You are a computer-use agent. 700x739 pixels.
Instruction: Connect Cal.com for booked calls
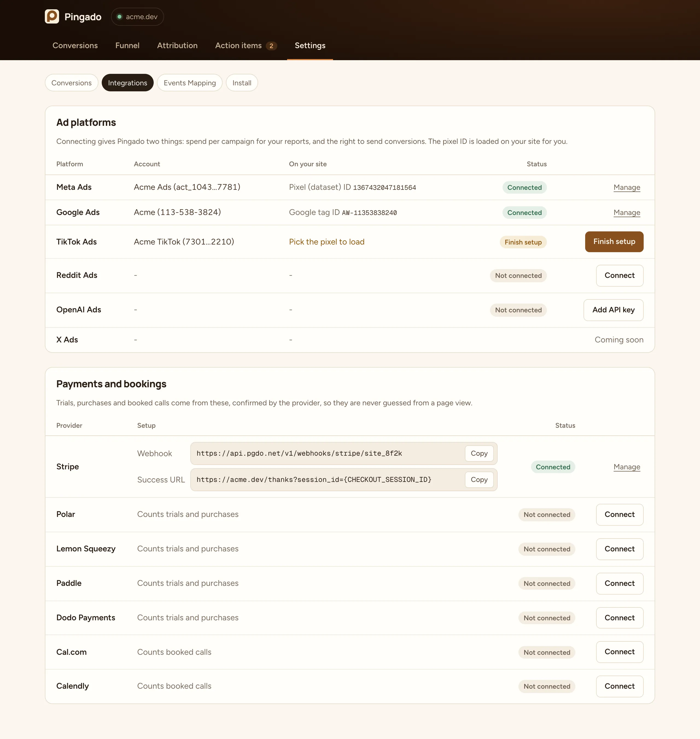(x=620, y=652)
